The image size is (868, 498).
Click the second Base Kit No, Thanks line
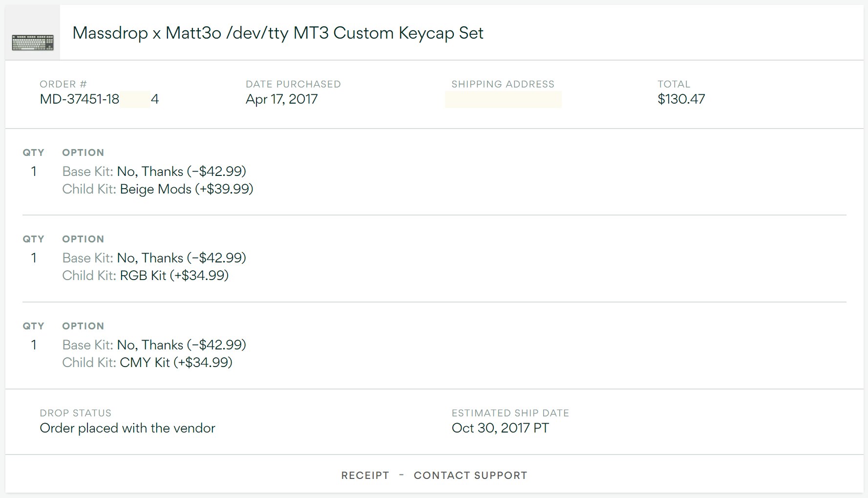[154, 258]
